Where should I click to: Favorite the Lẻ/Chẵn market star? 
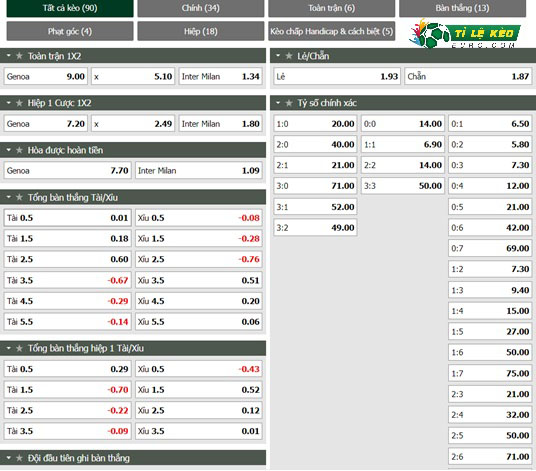pos(289,56)
